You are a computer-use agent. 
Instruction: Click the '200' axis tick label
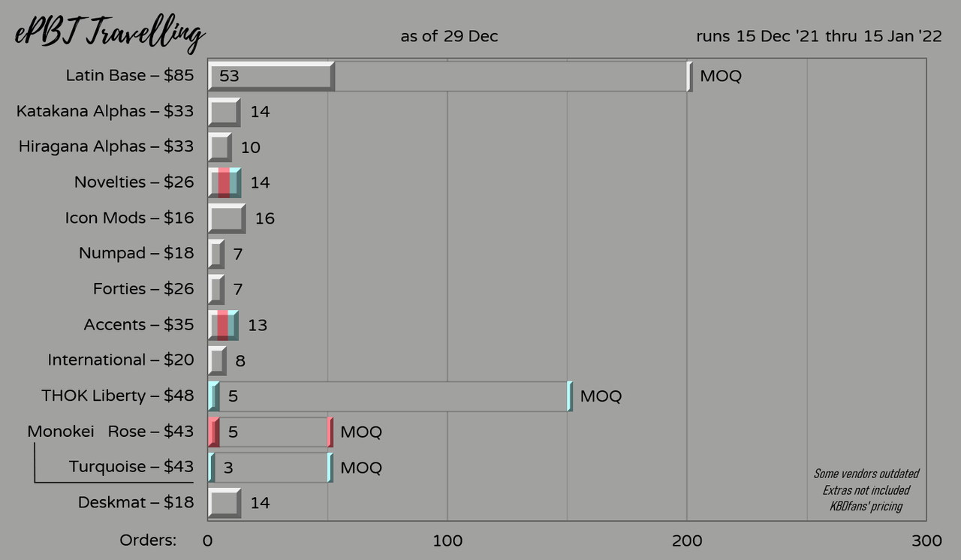(687, 541)
